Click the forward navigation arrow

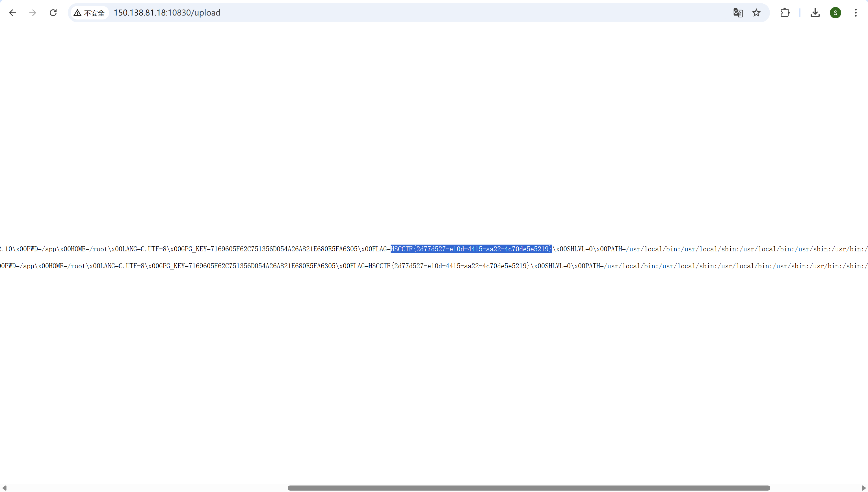(x=33, y=13)
